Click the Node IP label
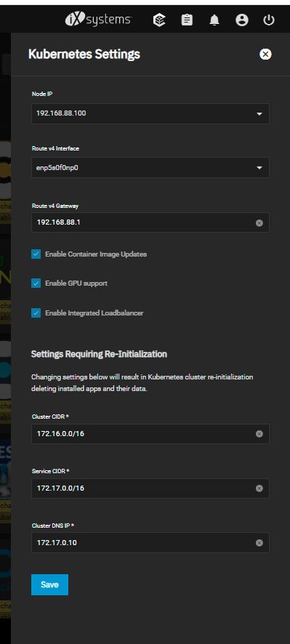 (x=42, y=94)
